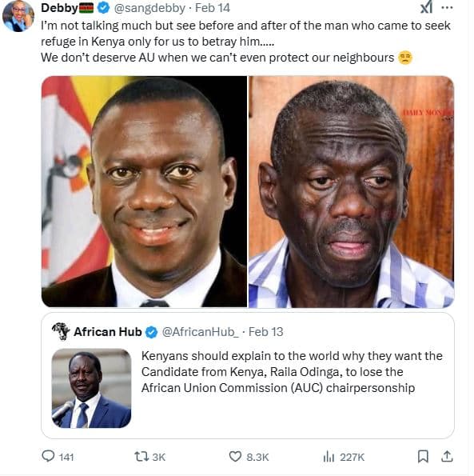The image size is (474, 476).
Task: Open the left portrait photo with flag
Action: point(145,191)
